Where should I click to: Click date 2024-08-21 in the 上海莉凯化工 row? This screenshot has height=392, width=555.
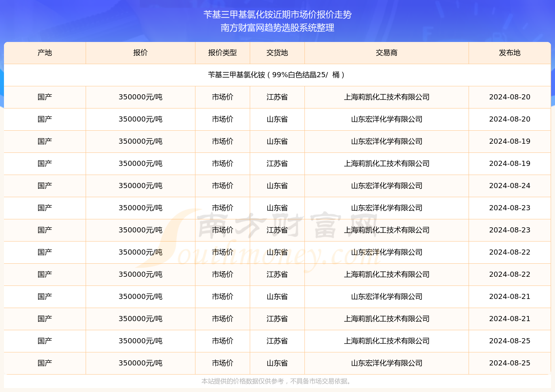coord(510,319)
